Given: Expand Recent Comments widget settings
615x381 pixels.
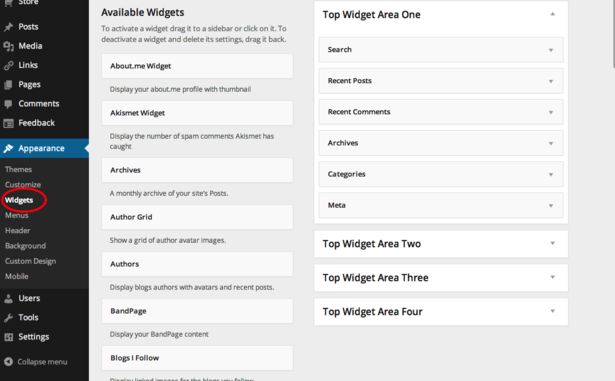Looking at the screenshot, I should pyautogui.click(x=551, y=113).
